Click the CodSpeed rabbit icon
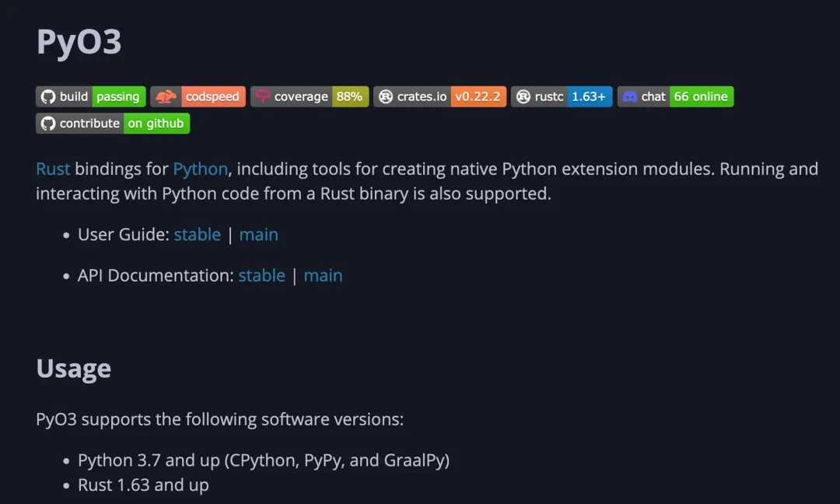 tap(166, 96)
